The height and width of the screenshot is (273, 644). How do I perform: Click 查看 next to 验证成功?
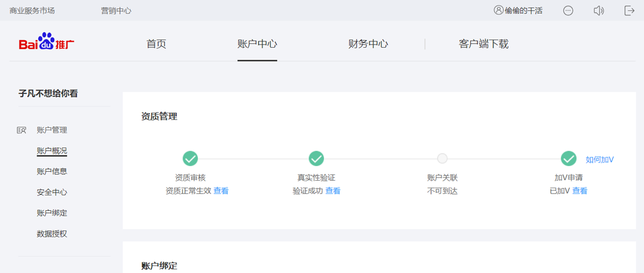[333, 191]
